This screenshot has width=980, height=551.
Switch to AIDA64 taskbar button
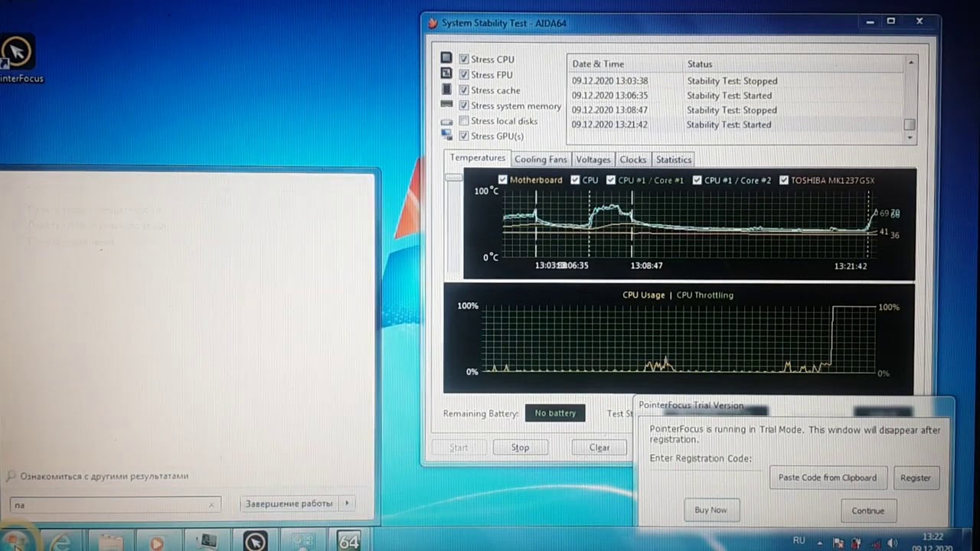point(348,541)
